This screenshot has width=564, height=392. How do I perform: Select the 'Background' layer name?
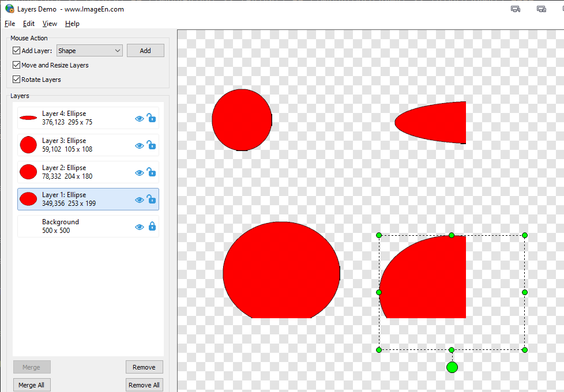pos(61,222)
